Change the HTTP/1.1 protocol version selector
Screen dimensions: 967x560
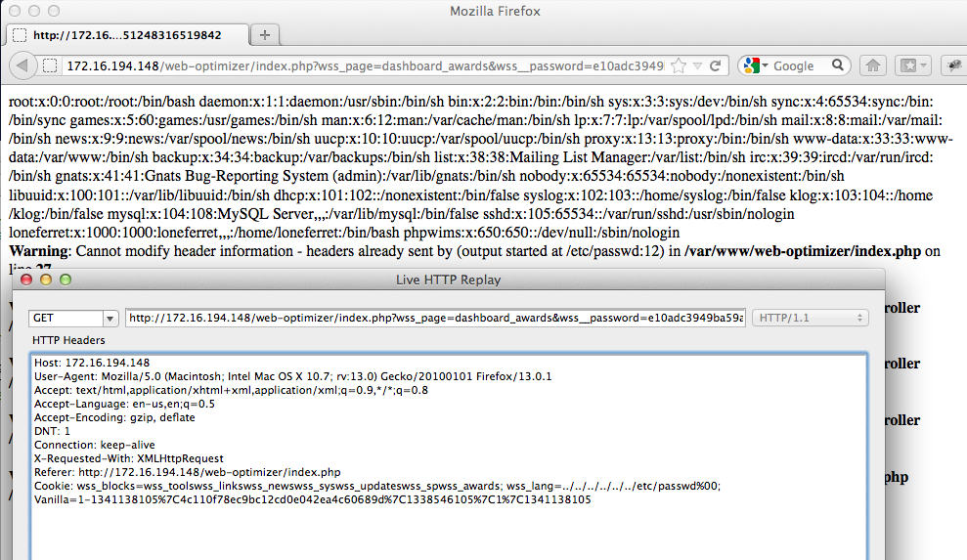pyautogui.click(x=810, y=319)
